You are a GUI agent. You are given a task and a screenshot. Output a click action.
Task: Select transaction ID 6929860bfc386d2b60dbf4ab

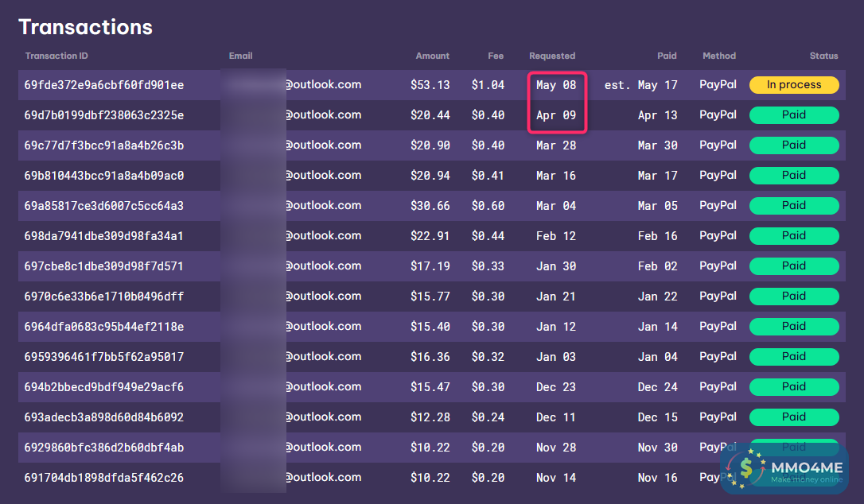click(104, 448)
